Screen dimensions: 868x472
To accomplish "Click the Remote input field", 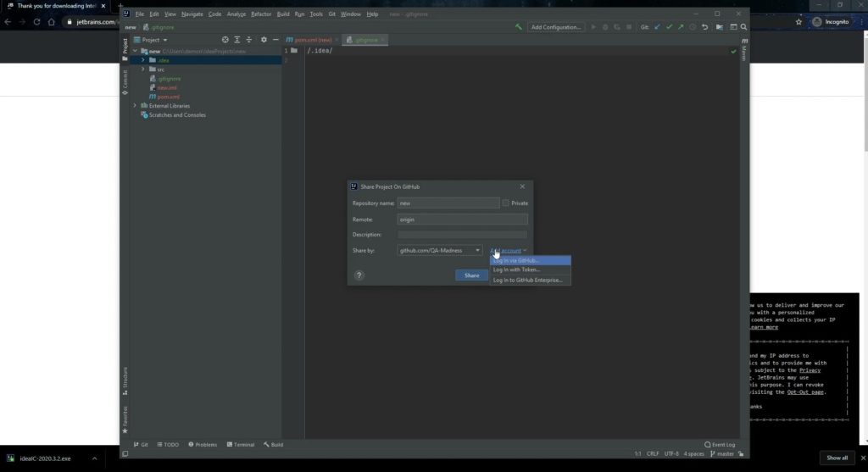I will tap(462, 219).
